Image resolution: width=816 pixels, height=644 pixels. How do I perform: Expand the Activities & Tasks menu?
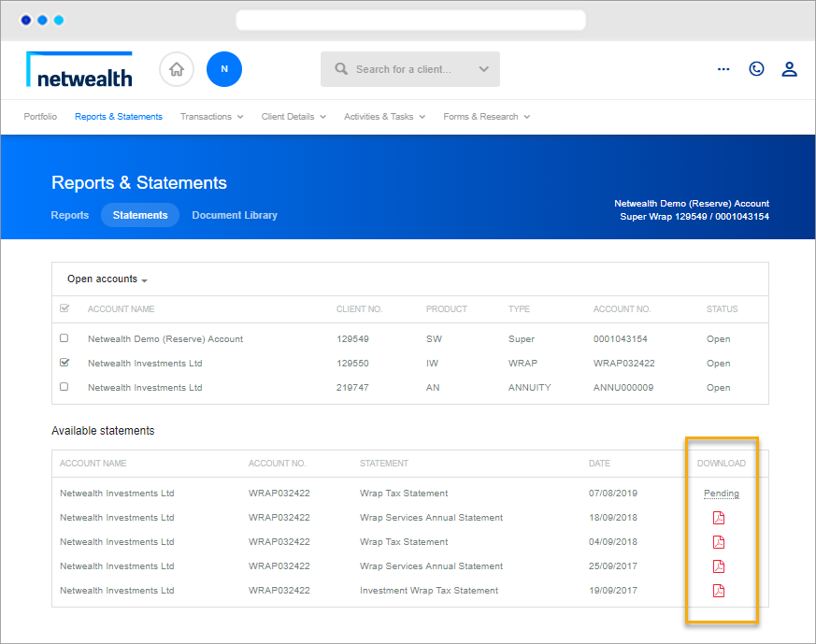(x=384, y=117)
